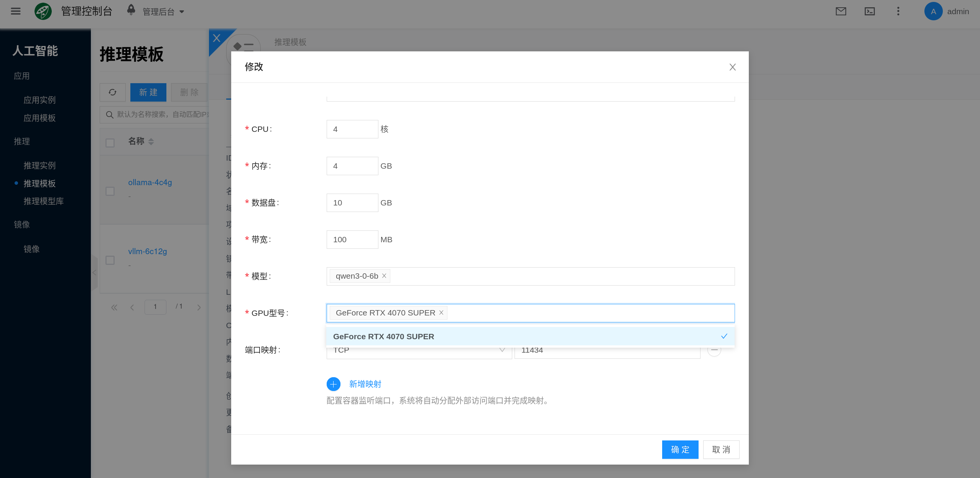Screen dimensions: 980x478
Task: Remove GeForce RTX 4070 SUPER tag
Action: (441, 313)
